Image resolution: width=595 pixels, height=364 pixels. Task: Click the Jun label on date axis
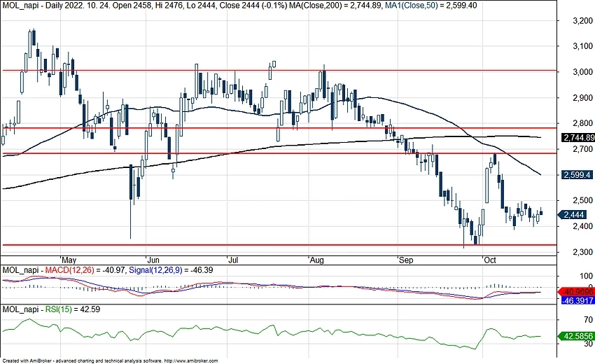point(153,260)
